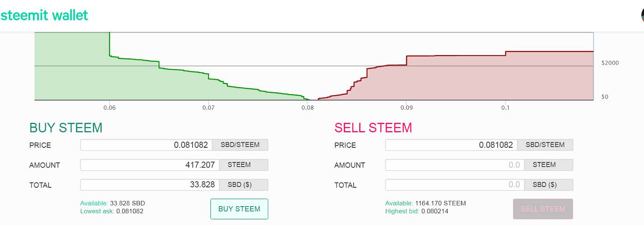Screen dimensions: 644x225
Task: Focus the buy PRICE input field
Action: [x=146, y=145]
